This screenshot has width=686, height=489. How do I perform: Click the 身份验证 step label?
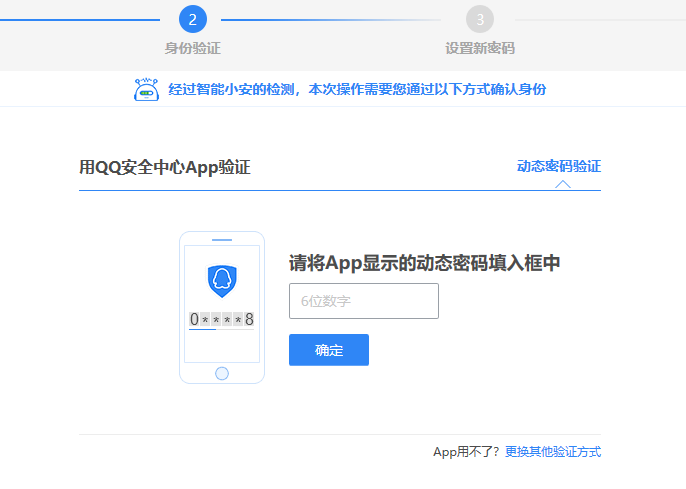pos(192,48)
